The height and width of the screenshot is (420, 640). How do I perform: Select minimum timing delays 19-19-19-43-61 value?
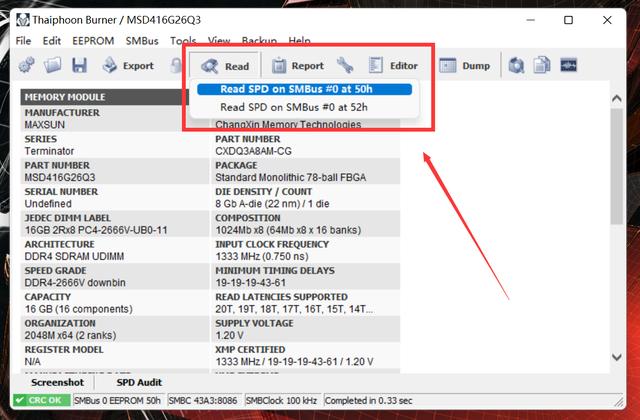click(251, 283)
